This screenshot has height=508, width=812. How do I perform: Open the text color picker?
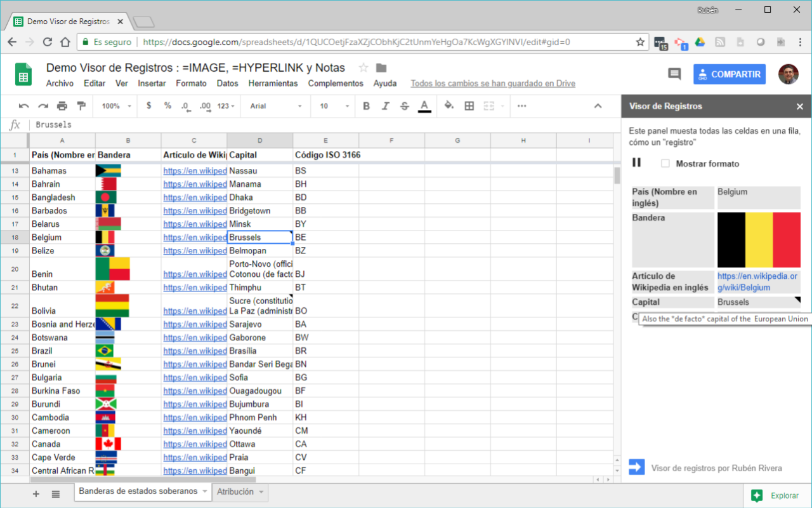click(x=424, y=106)
